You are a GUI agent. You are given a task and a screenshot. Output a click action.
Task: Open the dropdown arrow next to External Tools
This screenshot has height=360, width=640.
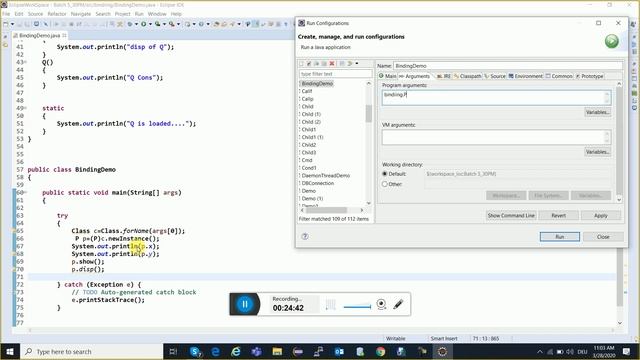click(x=178, y=24)
